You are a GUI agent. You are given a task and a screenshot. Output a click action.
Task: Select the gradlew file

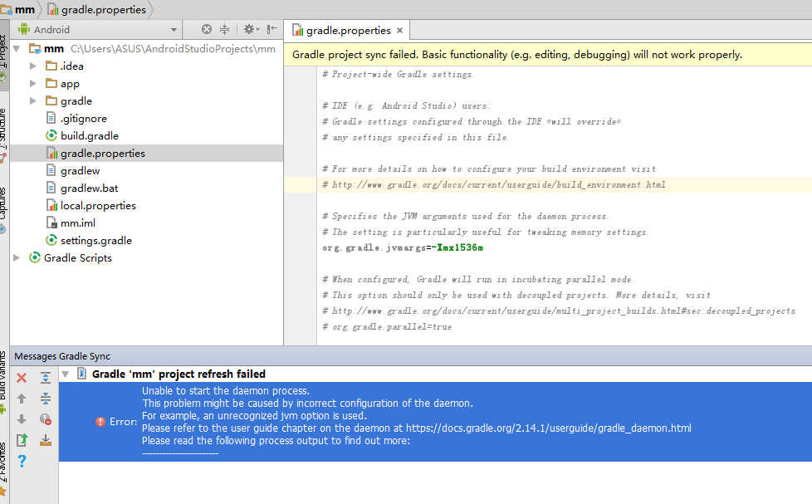80,171
